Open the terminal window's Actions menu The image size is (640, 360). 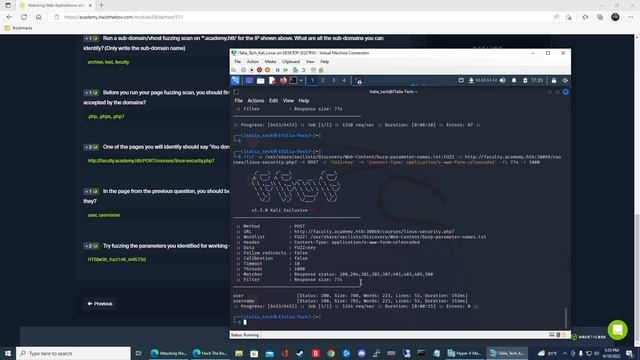(x=256, y=100)
